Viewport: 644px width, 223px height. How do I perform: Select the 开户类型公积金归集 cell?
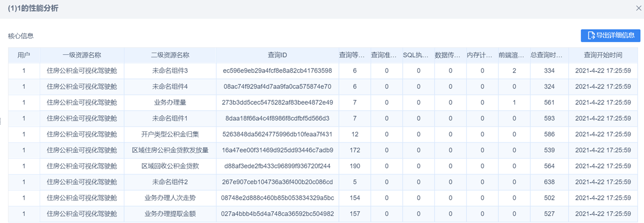coord(170,134)
